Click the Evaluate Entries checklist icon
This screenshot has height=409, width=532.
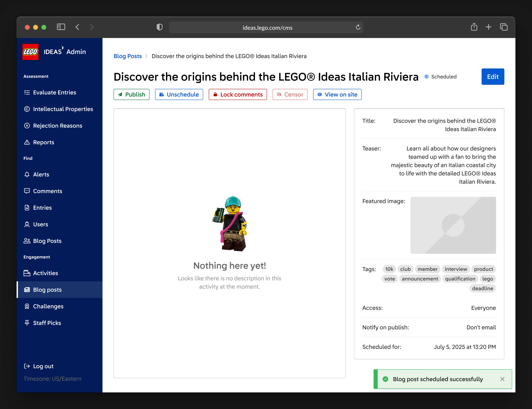[x=27, y=93]
